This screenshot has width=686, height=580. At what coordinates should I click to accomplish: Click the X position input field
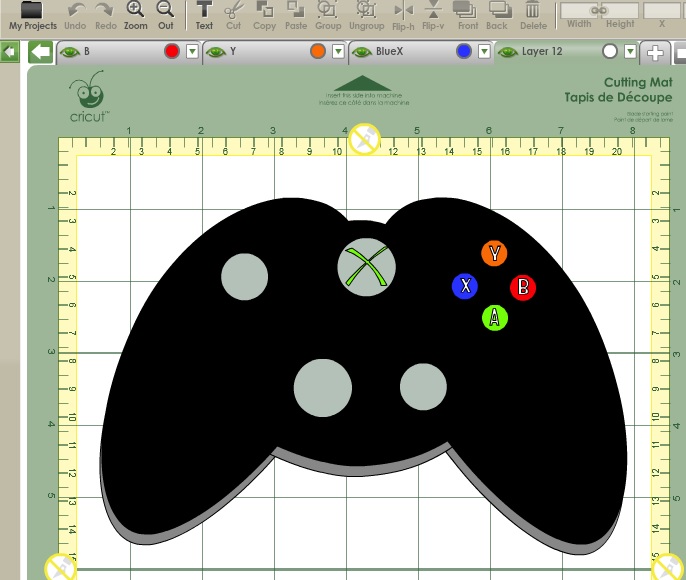tap(663, 10)
